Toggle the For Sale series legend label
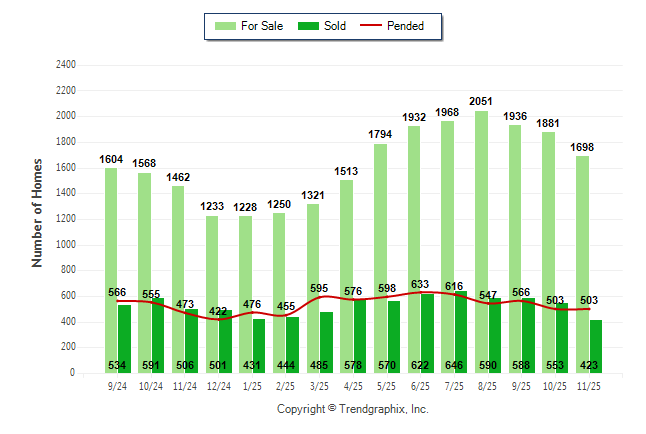 click(x=262, y=26)
